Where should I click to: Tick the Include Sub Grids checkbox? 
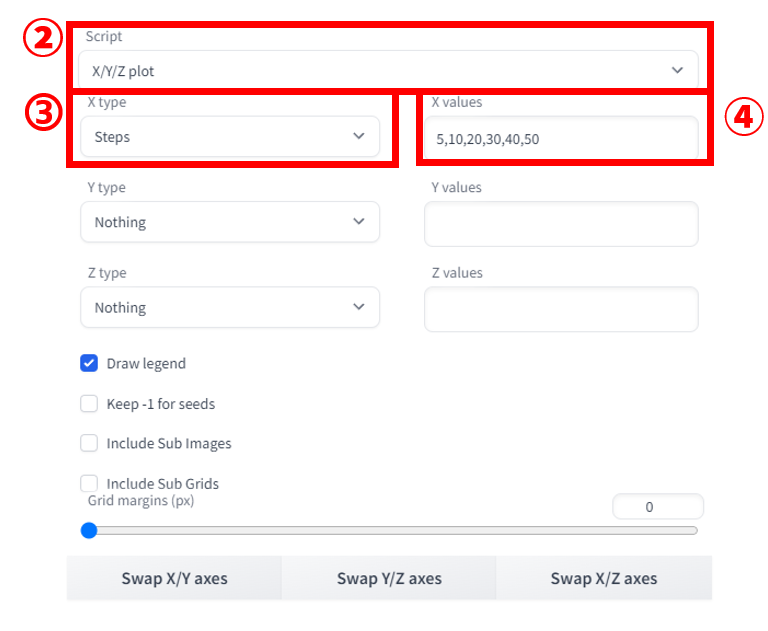click(89, 483)
